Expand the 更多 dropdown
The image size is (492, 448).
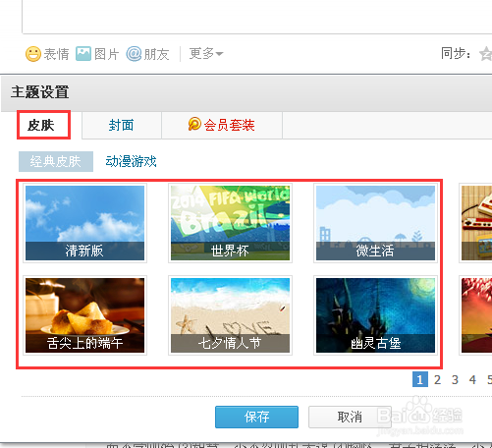206,53
